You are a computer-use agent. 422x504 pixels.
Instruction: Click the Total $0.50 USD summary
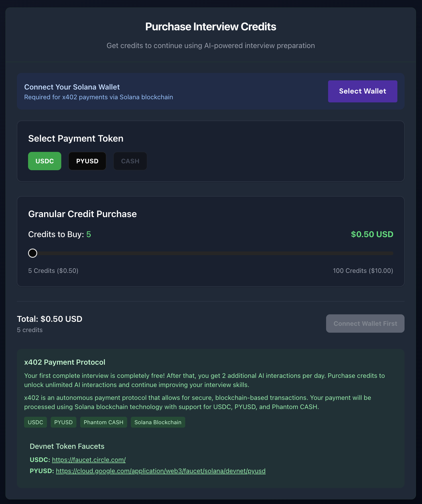(x=49, y=319)
